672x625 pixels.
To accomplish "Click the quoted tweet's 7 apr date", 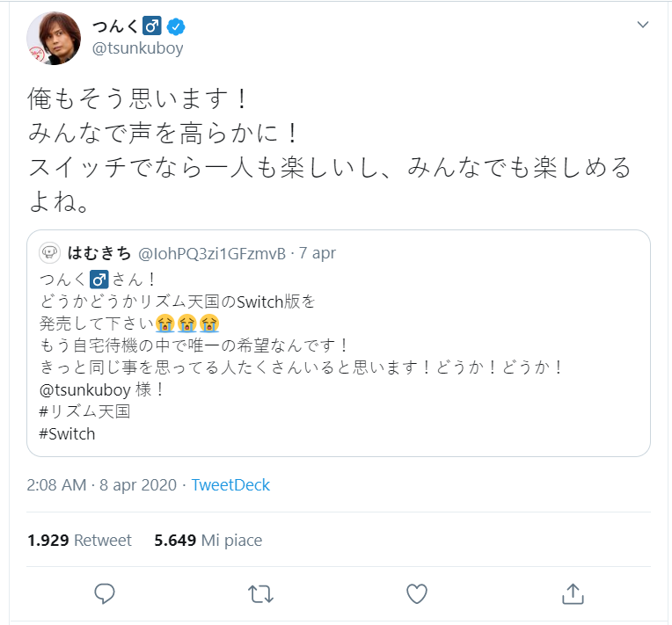I will 317,253.
